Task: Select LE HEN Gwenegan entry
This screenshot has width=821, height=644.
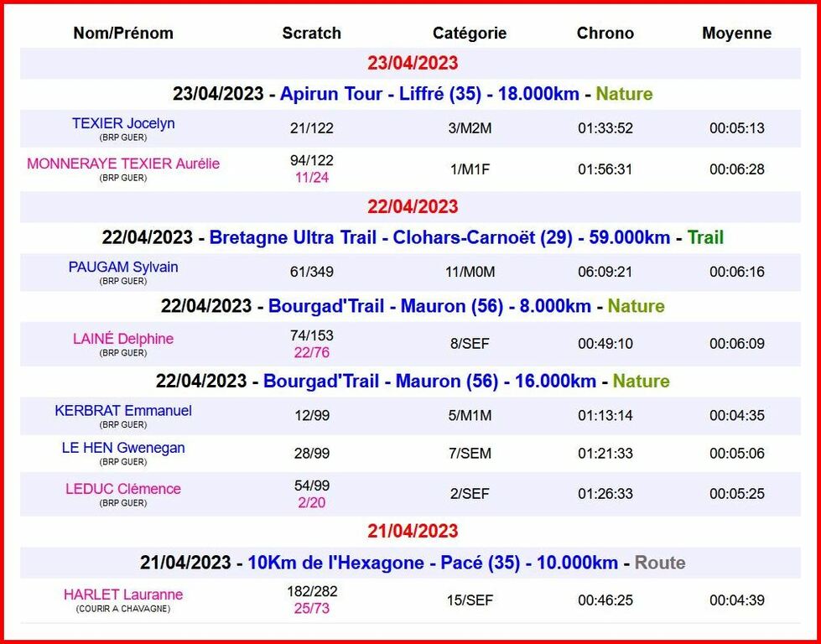Action: point(123,448)
